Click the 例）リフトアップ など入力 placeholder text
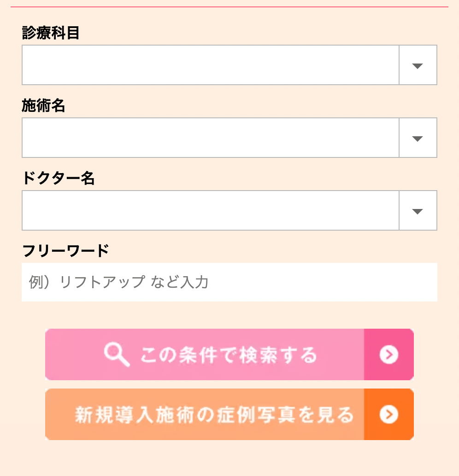459x476 pixels. [118, 282]
